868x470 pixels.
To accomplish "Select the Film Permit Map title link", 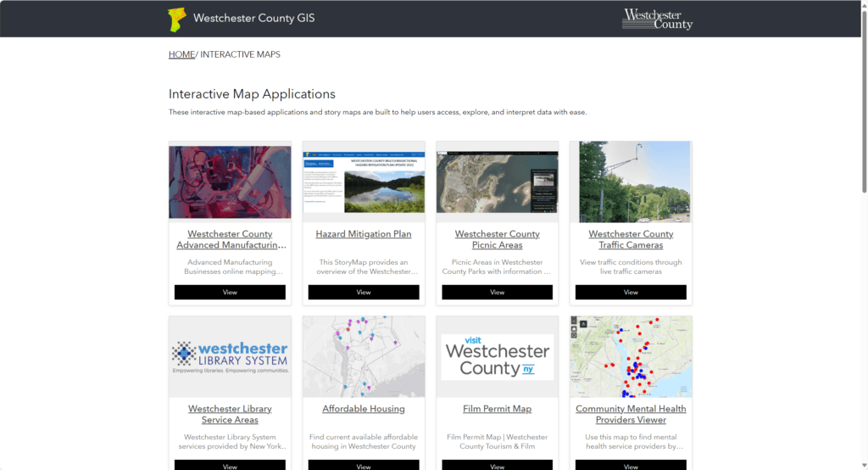I will 497,409.
